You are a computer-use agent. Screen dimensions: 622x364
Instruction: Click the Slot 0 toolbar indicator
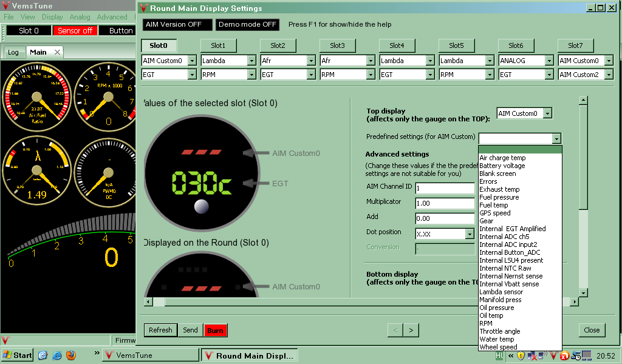point(29,30)
